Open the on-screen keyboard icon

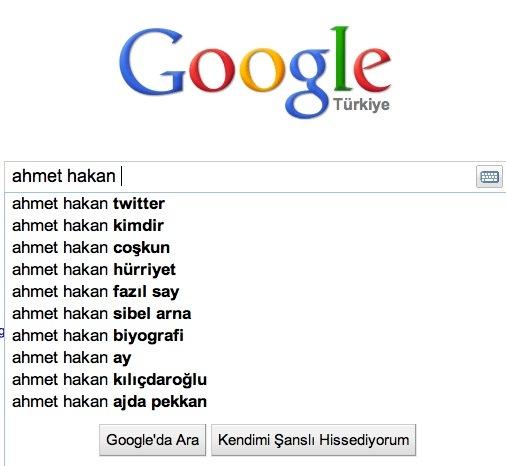(489, 176)
